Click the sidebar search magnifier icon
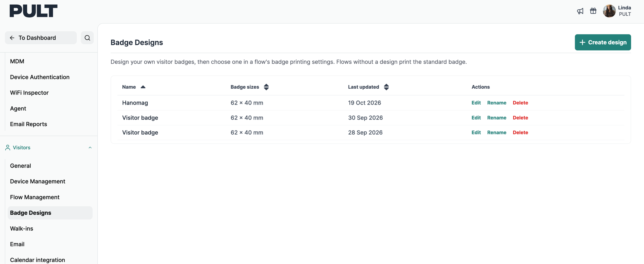Screen dimensions: 644x264 coord(87,38)
